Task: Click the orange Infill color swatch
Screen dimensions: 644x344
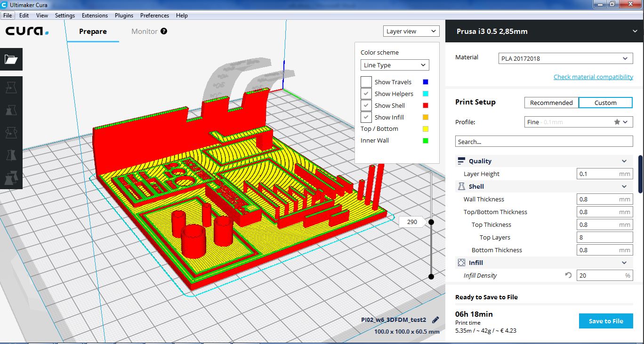Action: (x=426, y=117)
